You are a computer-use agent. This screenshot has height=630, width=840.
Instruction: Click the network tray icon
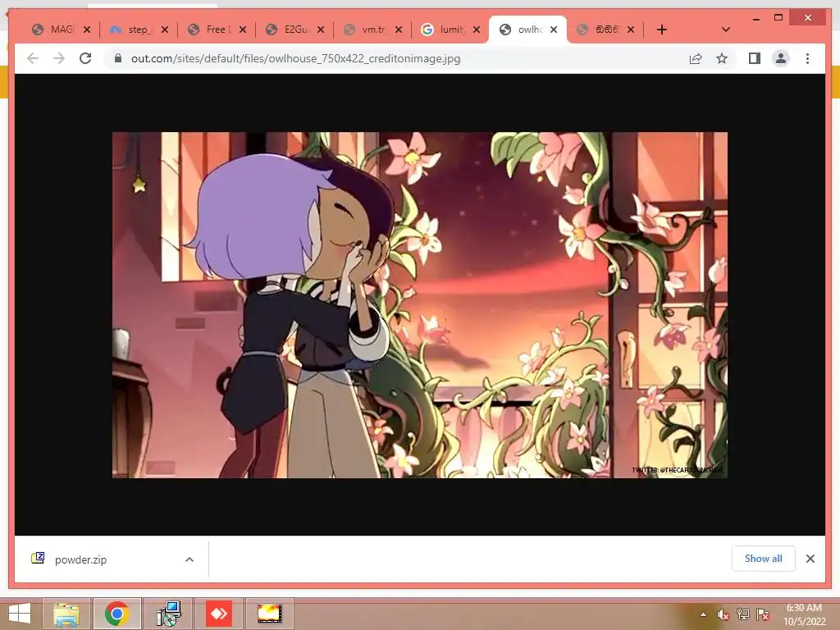(x=743, y=614)
